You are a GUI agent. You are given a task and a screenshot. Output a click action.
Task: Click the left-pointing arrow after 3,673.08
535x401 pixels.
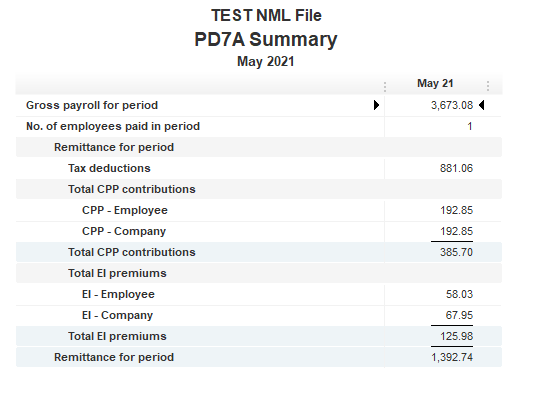pyautogui.click(x=481, y=105)
